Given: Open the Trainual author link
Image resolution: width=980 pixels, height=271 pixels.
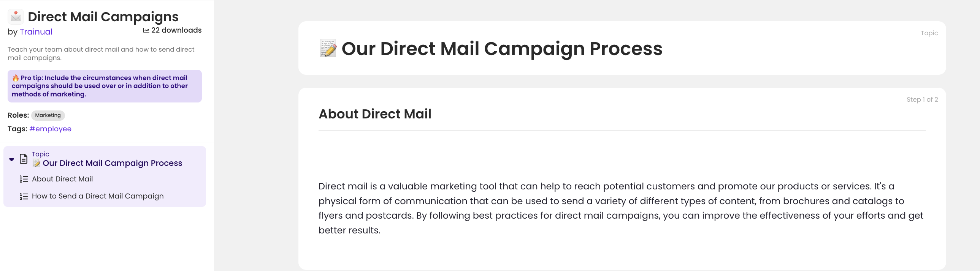Looking at the screenshot, I should pos(36,32).
